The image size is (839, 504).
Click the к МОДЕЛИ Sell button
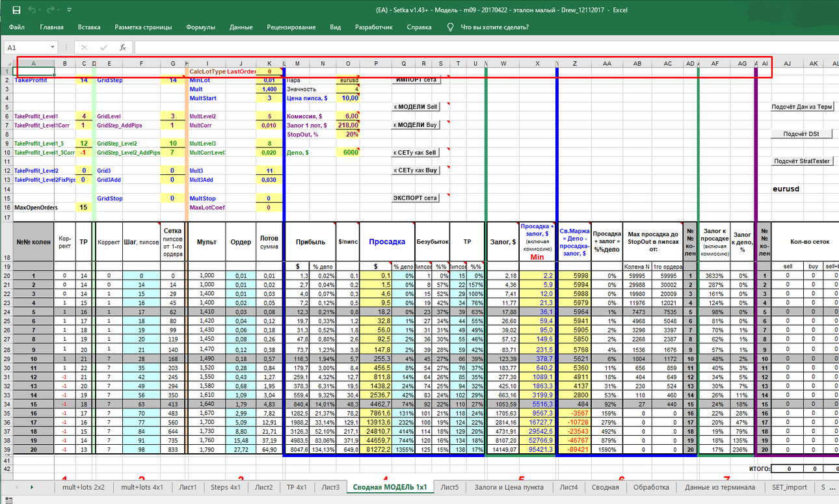(x=416, y=107)
